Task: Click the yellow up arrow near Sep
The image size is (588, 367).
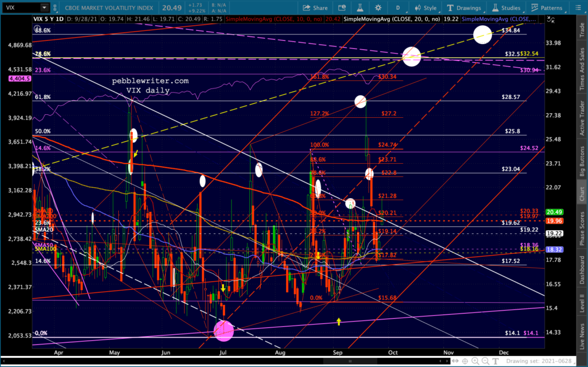Action: pyautogui.click(x=339, y=321)
